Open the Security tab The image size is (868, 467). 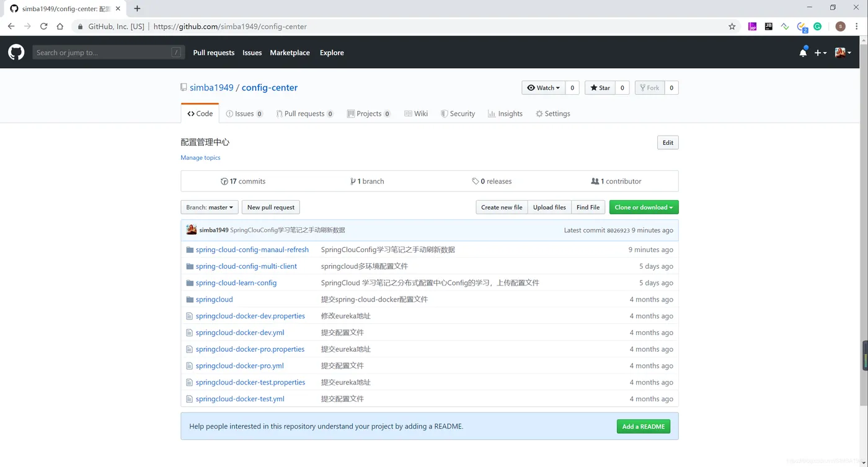click(x=458, y=113)
